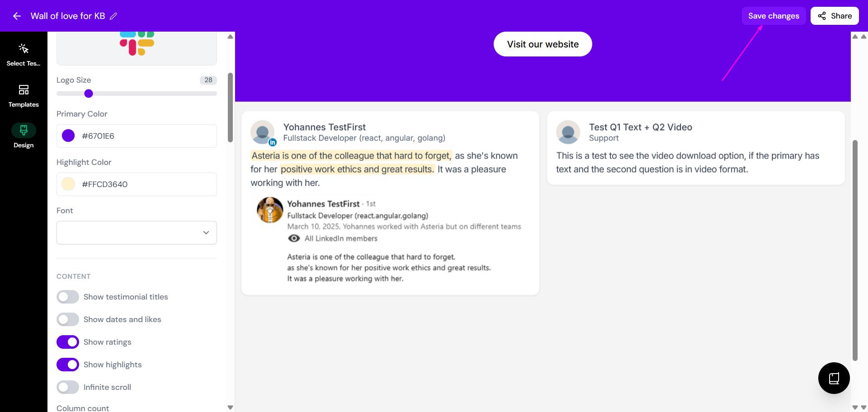Click the eye icon beside All LinkedIn members

294,238
